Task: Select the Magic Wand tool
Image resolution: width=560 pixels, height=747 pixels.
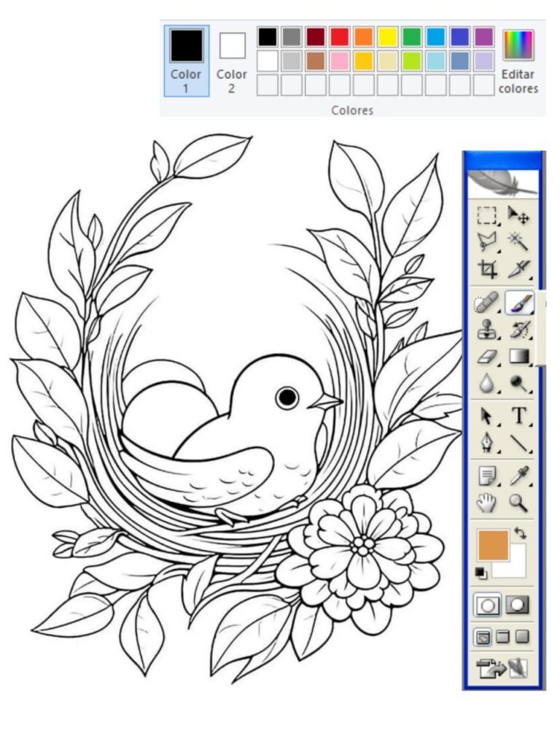Action: pos(518,241)
